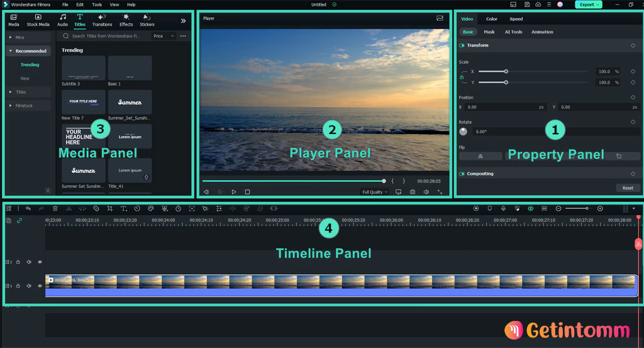Click the green AI robot icon in timeline

point(531,209)
